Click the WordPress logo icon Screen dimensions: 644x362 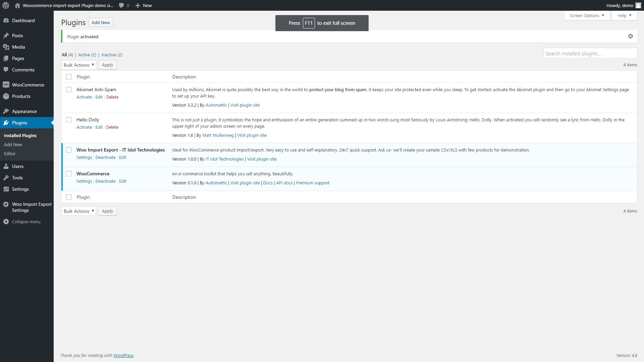tap(6, 5)
